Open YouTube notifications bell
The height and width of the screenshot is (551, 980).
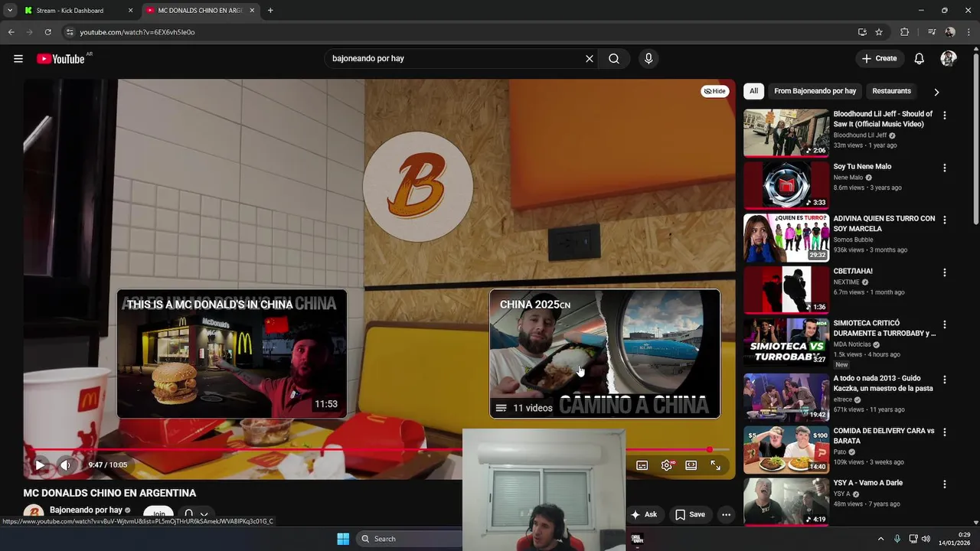click(x=920, y=59)
